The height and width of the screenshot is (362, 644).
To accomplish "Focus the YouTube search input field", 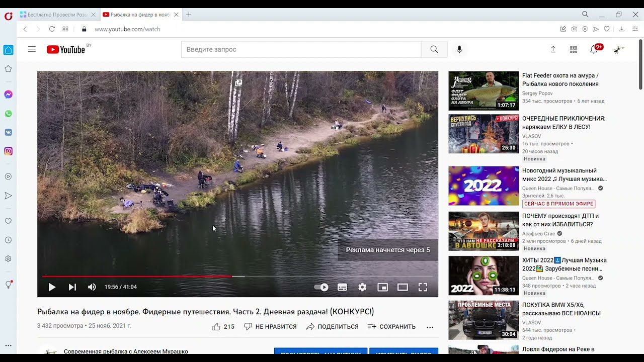I will coord(301,49).
